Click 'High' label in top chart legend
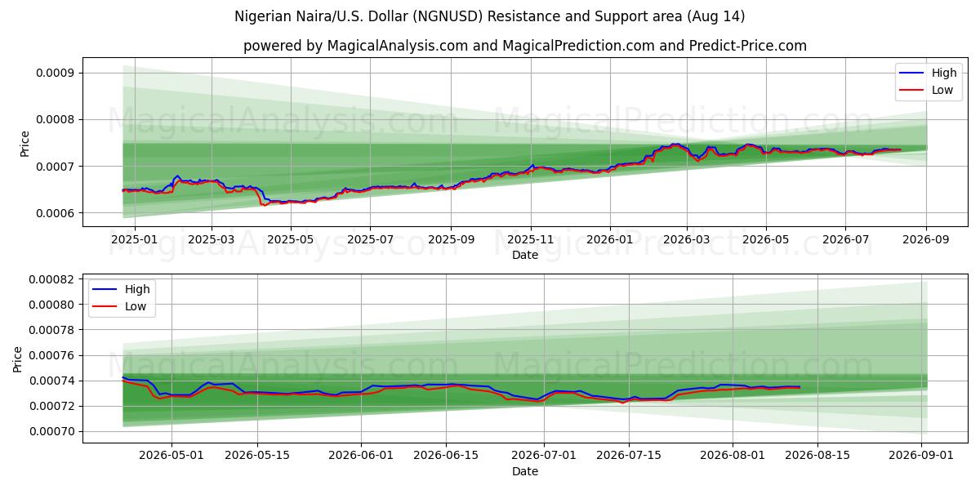The image size is (980, 490). (944, 73)
